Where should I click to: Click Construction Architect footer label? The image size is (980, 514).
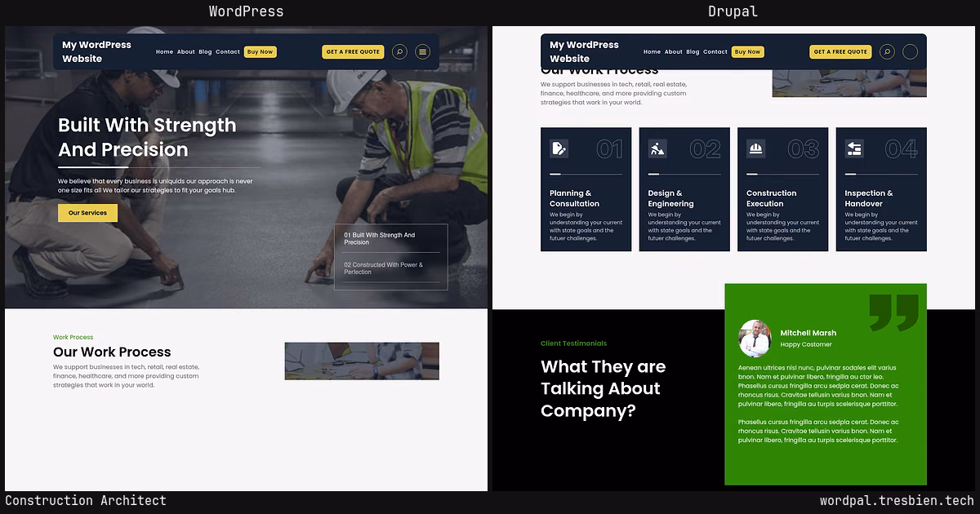[x=86, y=501]
